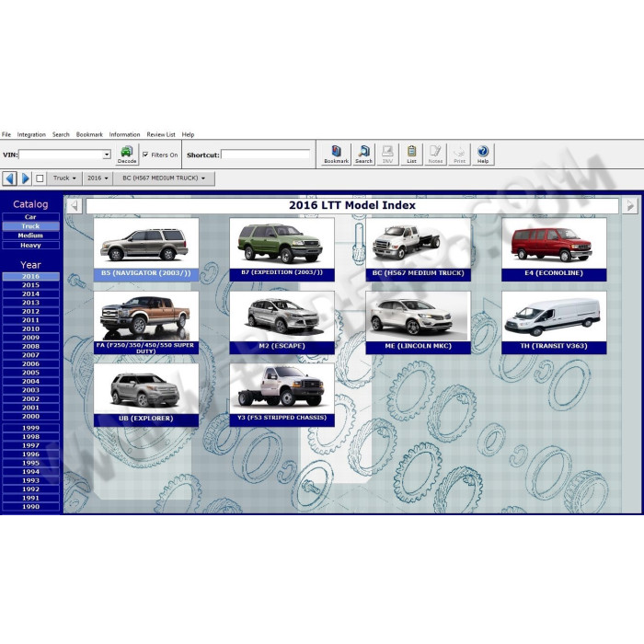Select year 2008 in Year list
The width and height of the screenshot is (644, 644).
coord(30,346)
